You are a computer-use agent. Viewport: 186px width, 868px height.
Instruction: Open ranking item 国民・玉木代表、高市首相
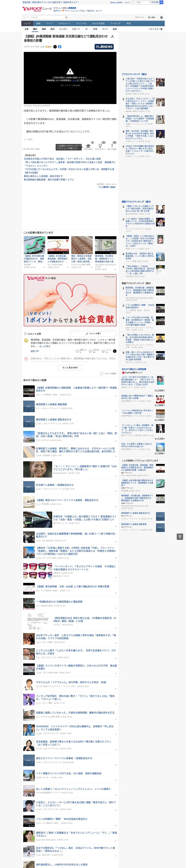coord(140,135)
